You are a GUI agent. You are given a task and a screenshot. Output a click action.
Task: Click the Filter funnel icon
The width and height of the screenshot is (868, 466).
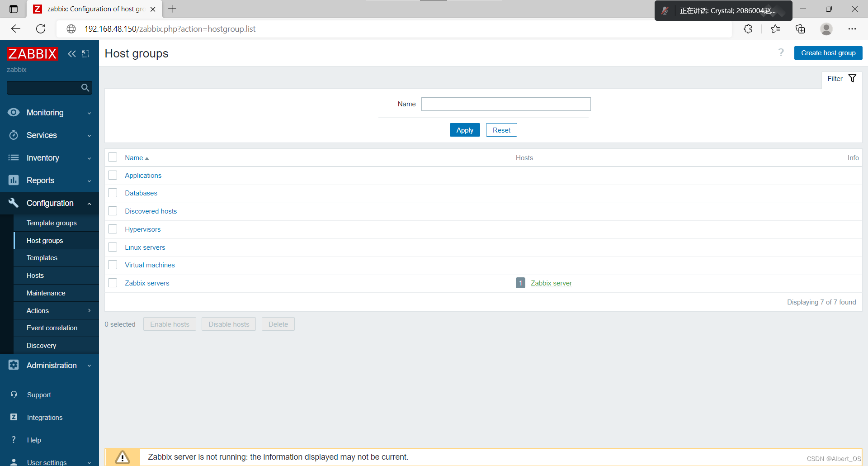pyautogui.click(x=852, y=78)
